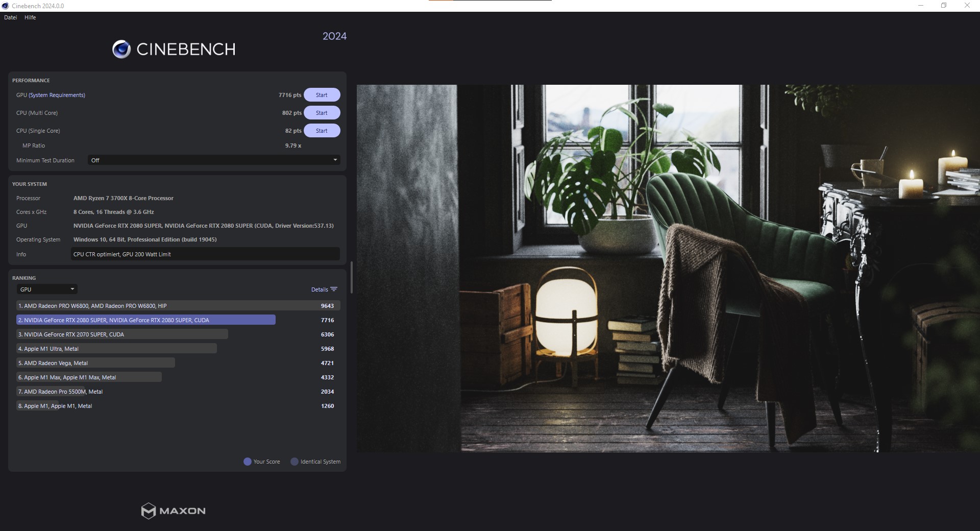980x531 pixels.
Task: Toggle the Your Score legend indicator
Action: pyautogui.click(x=248, y=462)
